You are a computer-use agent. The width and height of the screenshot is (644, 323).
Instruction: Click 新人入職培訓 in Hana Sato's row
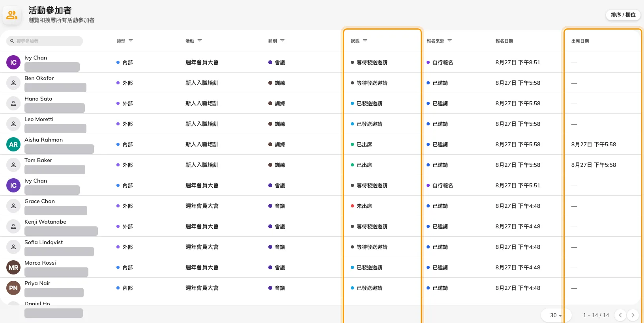point(202,103)
